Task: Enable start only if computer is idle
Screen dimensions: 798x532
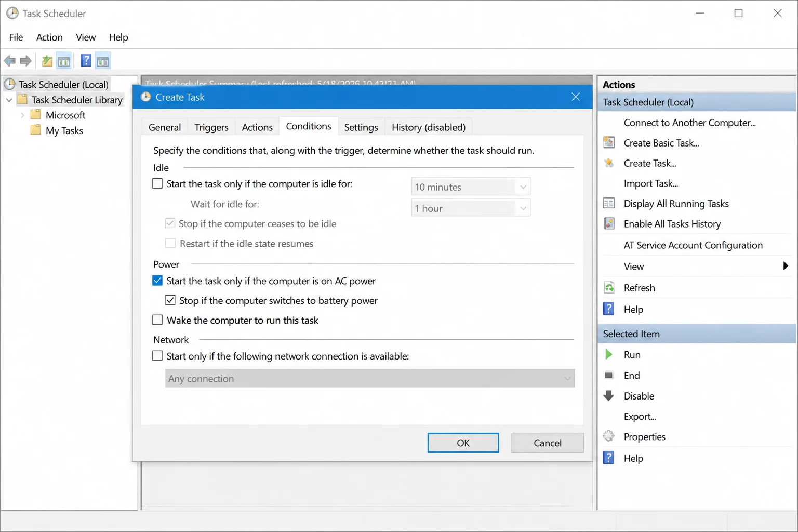Action: tap(157, 183)
